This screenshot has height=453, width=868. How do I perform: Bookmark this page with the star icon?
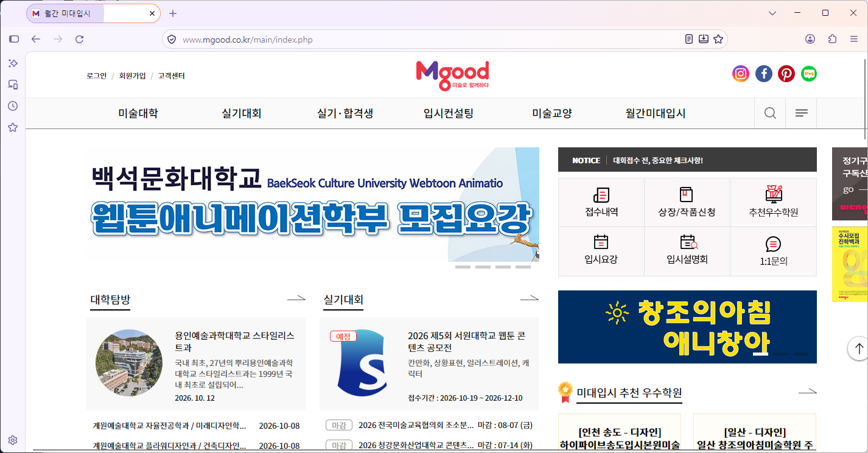point(718,39)
